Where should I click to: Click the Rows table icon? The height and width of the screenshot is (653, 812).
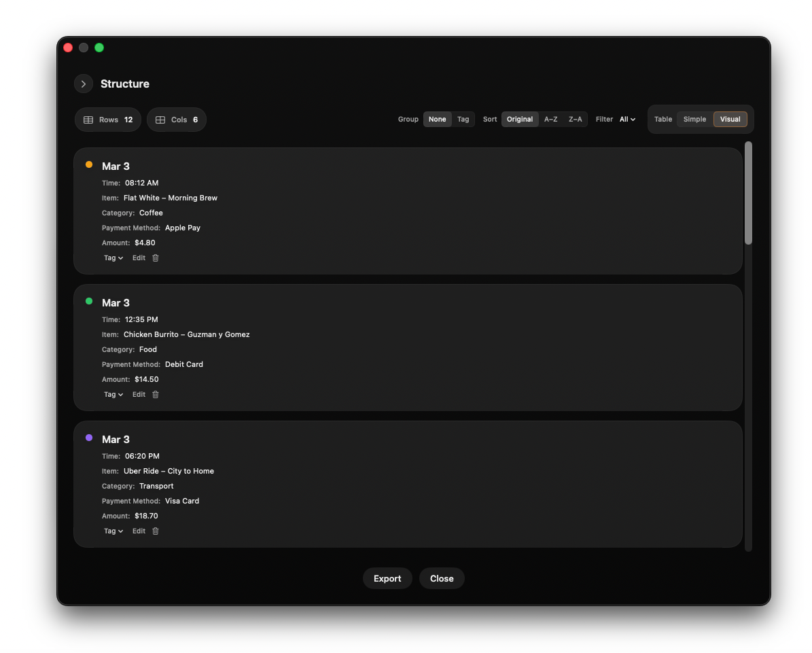pyautogui.click(x=88, y=120)
